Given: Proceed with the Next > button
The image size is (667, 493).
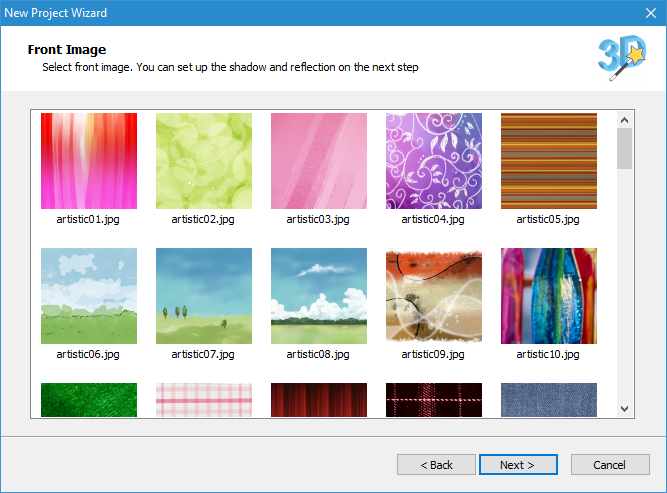Looking at the screenshot, I should click(x=518, y=465).
